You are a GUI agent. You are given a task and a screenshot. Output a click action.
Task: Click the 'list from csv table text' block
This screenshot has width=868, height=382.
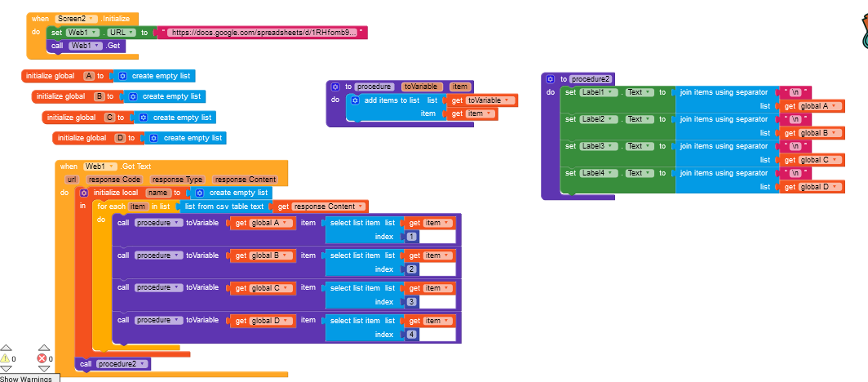point(224,207)
